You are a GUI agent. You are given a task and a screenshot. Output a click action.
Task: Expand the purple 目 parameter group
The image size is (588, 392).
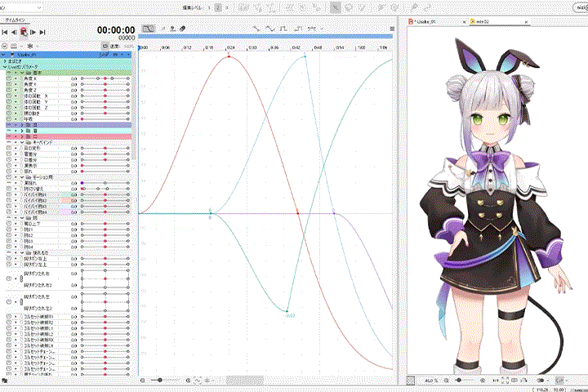click(x=22, y=125)
